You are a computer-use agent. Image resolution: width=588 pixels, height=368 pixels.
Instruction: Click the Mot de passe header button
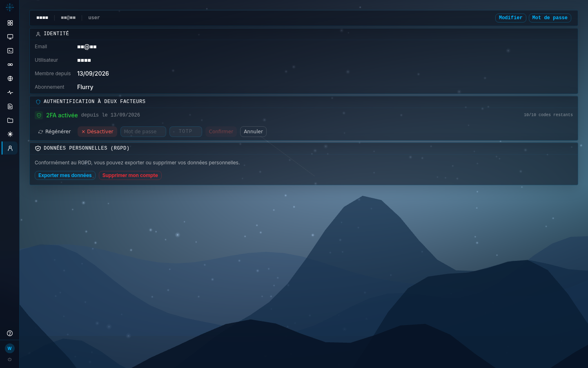550,18
